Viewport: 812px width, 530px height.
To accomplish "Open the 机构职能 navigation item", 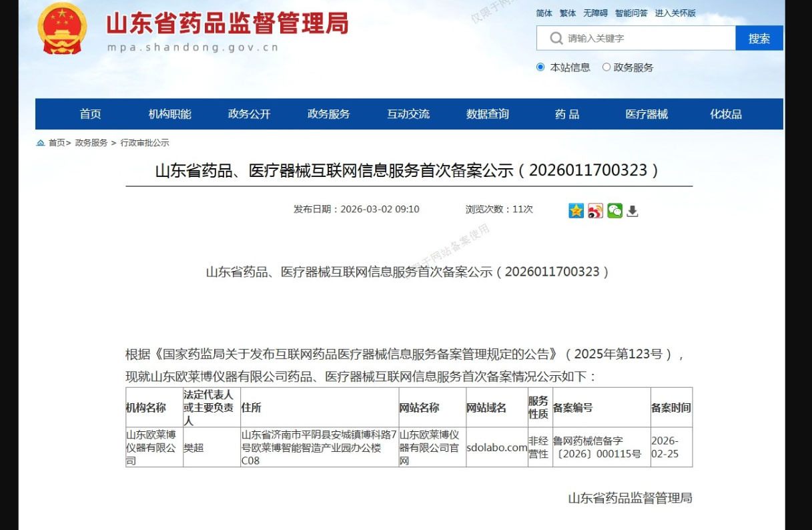I will pyautogui.click(x=169, y=114).
